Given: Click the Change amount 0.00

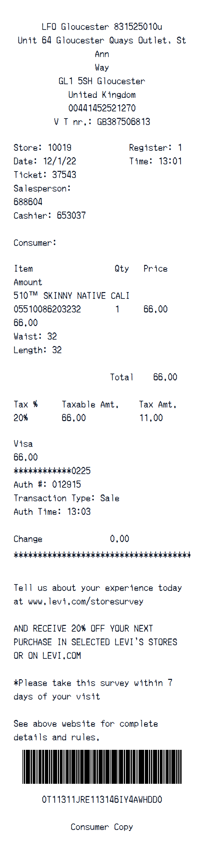Looking at the screenshot, I should coord(120,539).
